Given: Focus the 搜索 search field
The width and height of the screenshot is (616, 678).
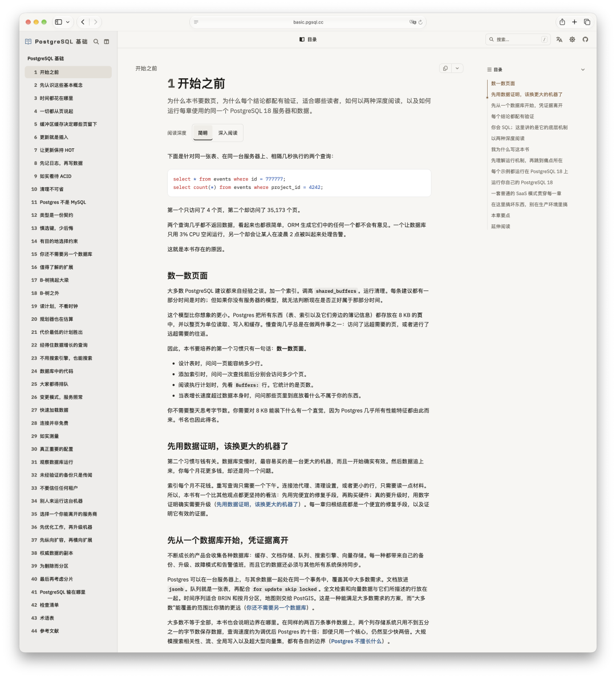Looking at the screenshot, I should pyautogui.click(x=518, y=39).
